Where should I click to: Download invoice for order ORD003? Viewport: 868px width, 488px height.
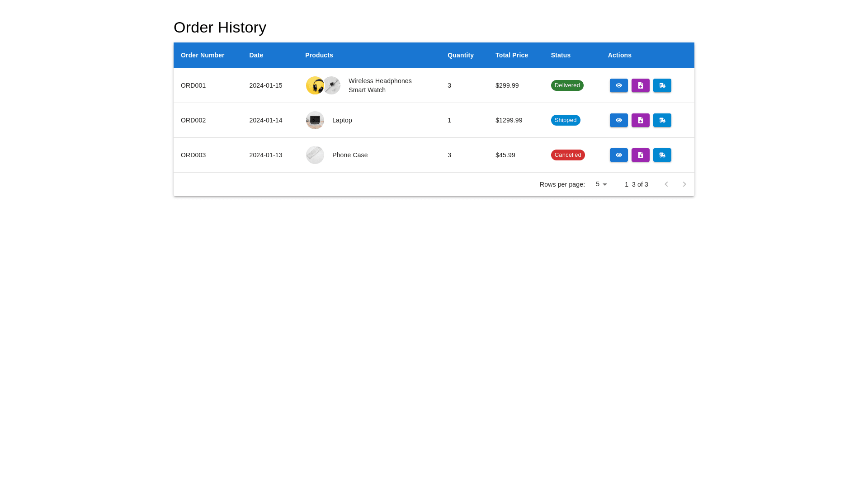click(640, 155)
